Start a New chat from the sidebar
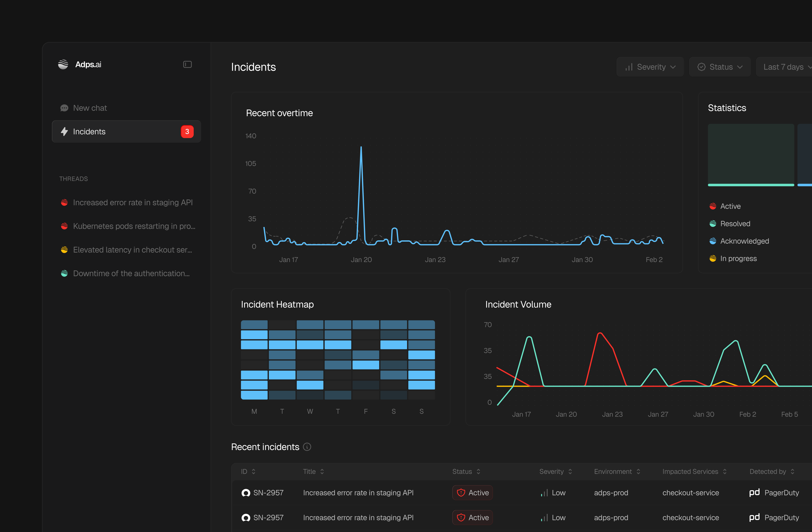 point(90,108)
